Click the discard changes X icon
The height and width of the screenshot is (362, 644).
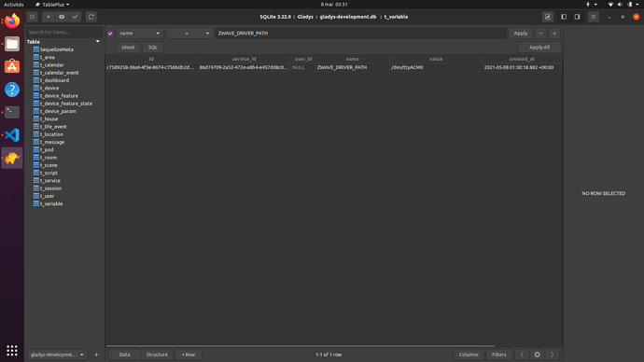pyautogui.click(x=48, y=17)
